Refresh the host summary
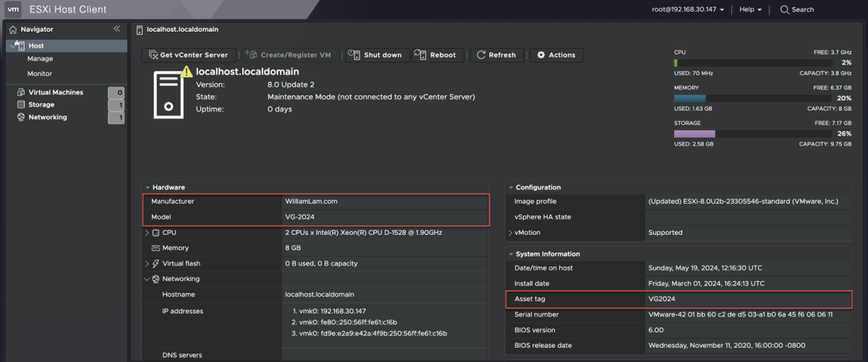868x362 pixels. (x=497, y=55)
